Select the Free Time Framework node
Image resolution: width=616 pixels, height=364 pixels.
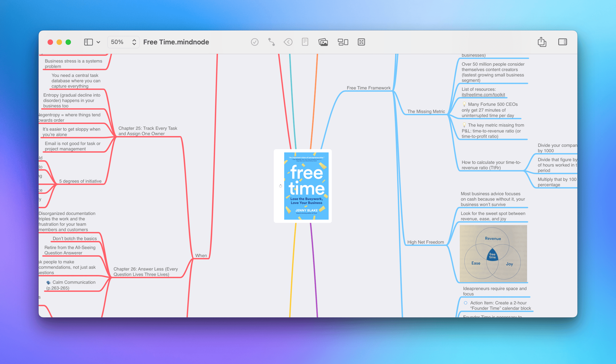click(369, 88)
